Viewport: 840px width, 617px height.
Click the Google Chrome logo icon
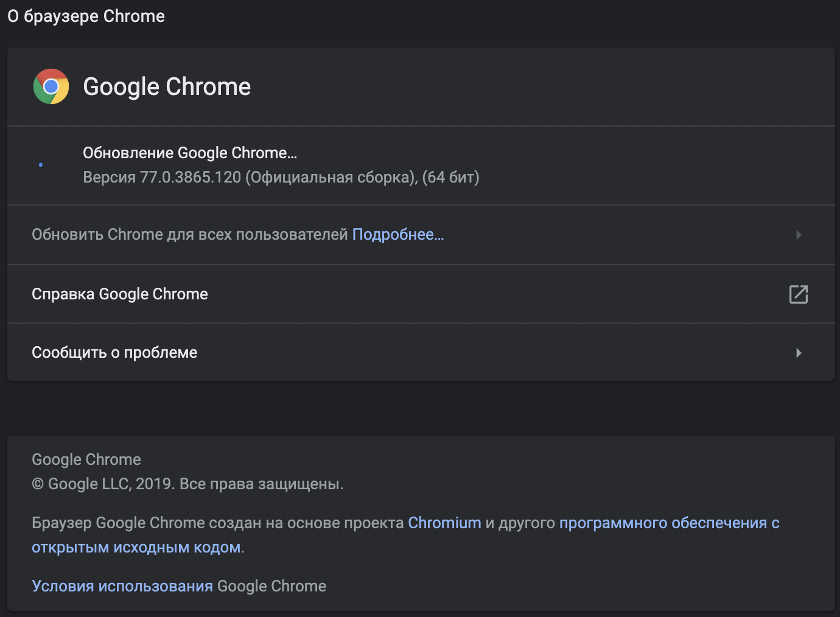(51, 86)
